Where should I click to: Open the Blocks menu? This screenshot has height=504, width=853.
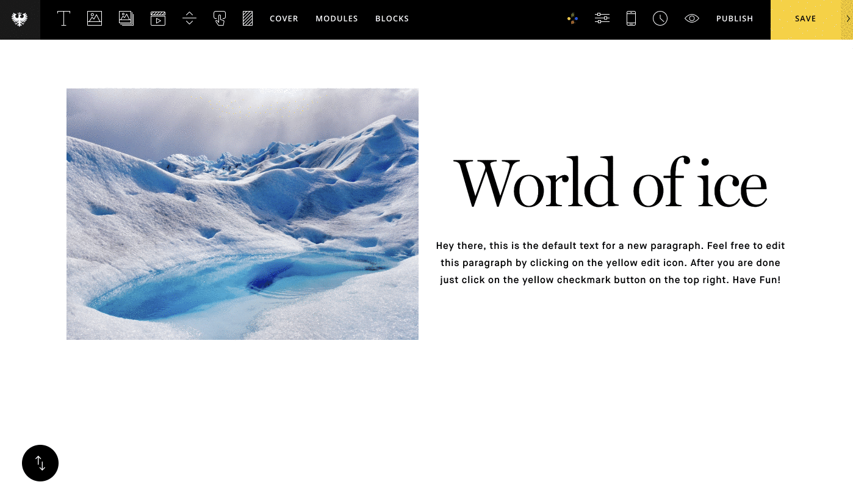[x=392, y=19]
